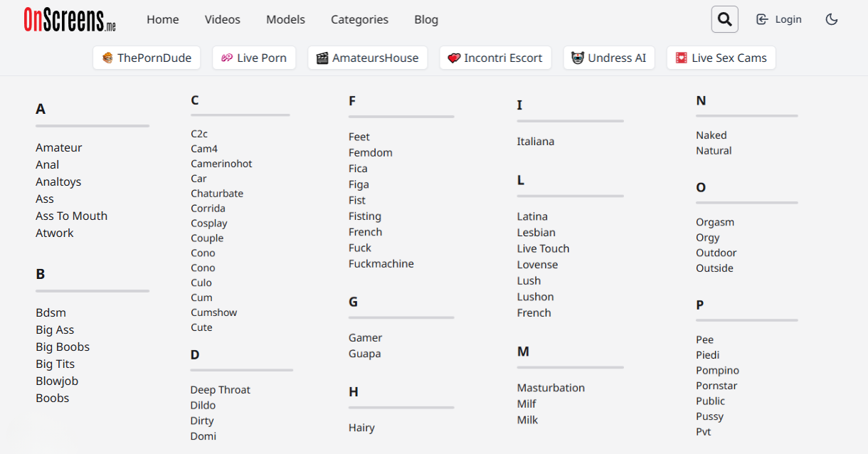
Task: Open the Home menu item
Action: (163, 20)
